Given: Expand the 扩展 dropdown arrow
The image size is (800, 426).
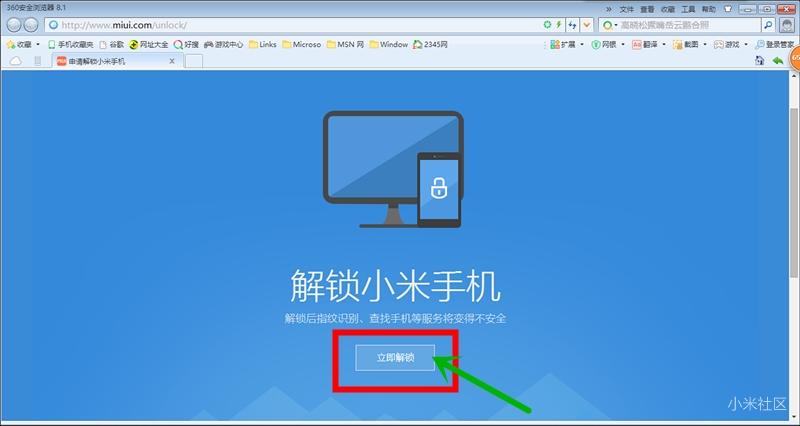Looking at the screenshot, I should (x=582, y=45).
